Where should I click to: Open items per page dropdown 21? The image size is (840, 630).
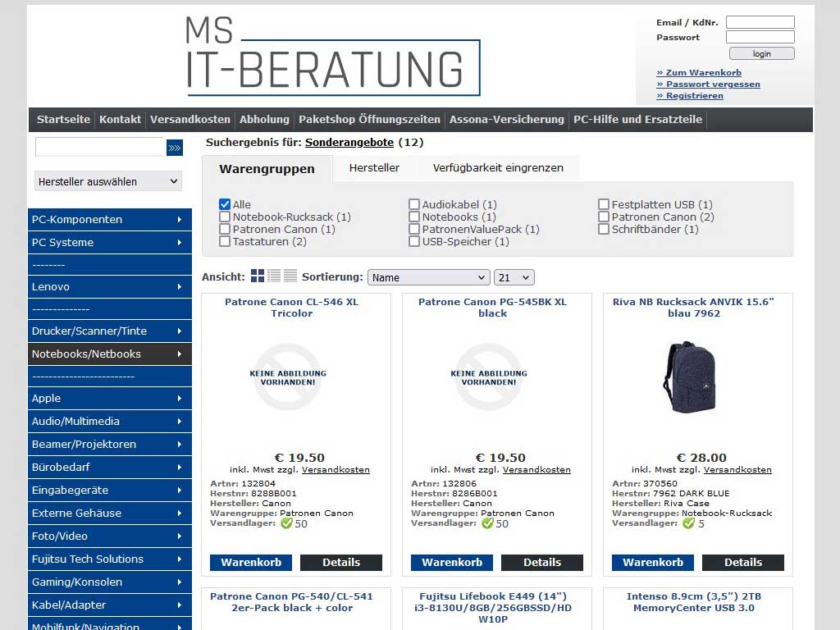tap(514, 277)
